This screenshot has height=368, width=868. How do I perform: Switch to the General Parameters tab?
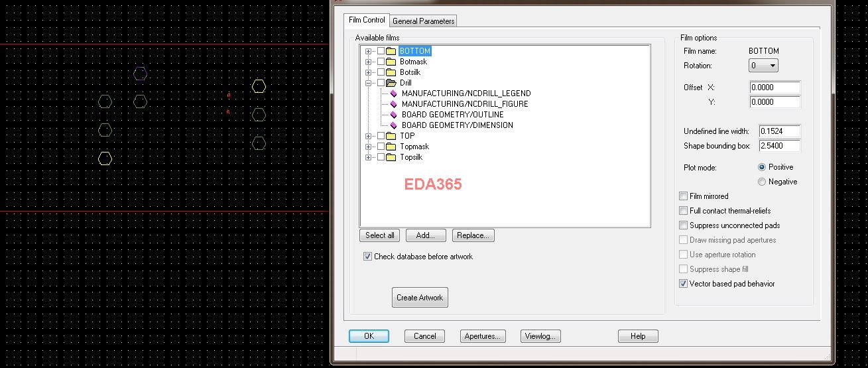coord(424,21)
